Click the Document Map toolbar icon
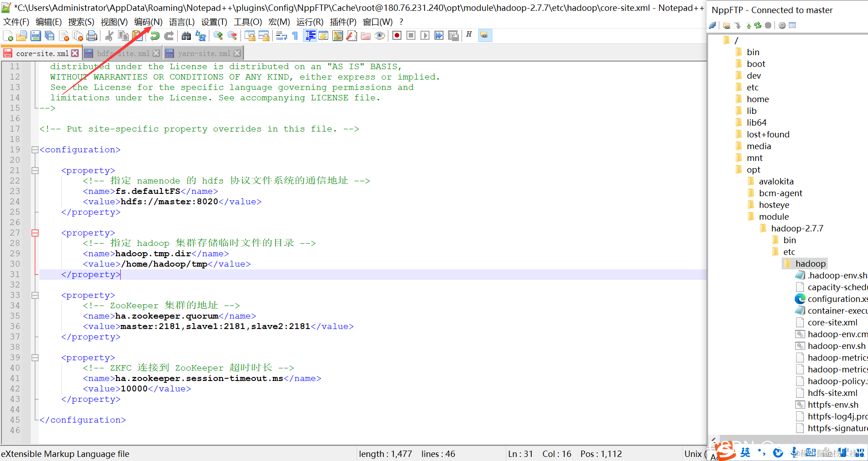Viewport: 868px width, 461px height. [x=338, y=36]
